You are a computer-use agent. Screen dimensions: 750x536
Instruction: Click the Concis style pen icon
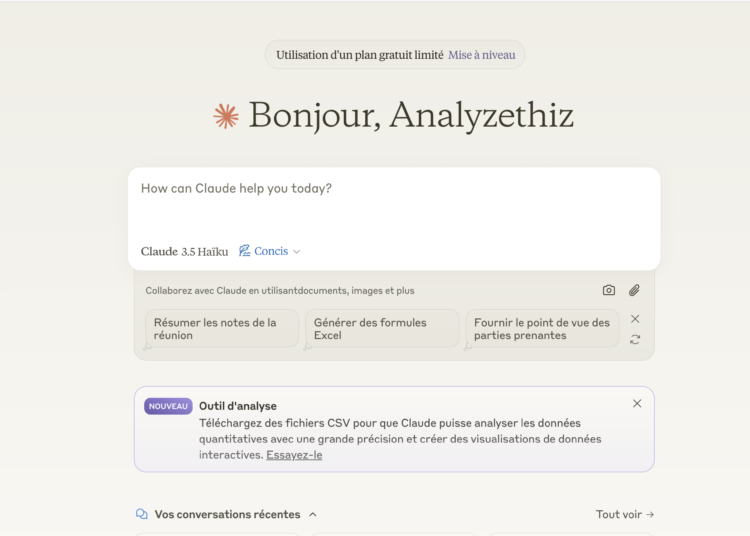point(245,251)
